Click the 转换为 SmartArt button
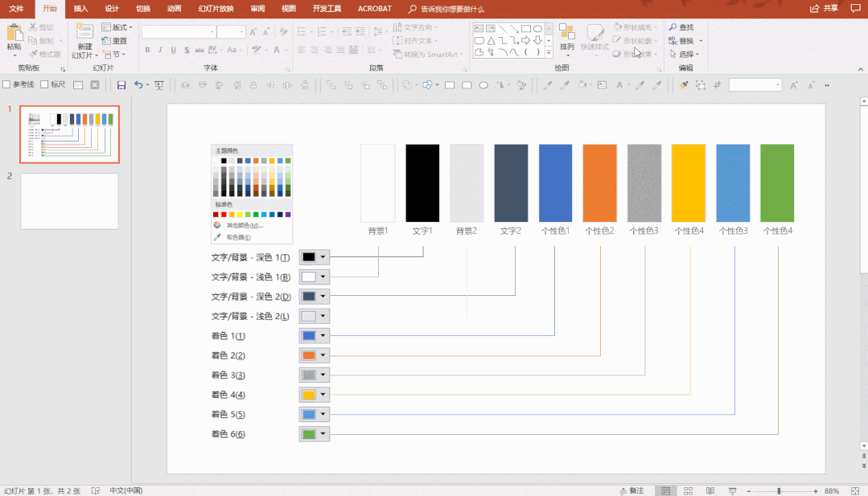 427,54
